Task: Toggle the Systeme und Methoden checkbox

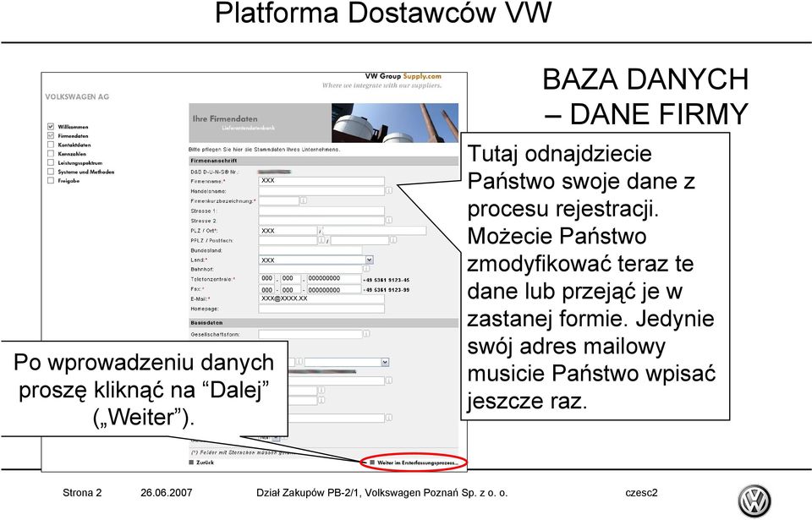Action: 51,172
